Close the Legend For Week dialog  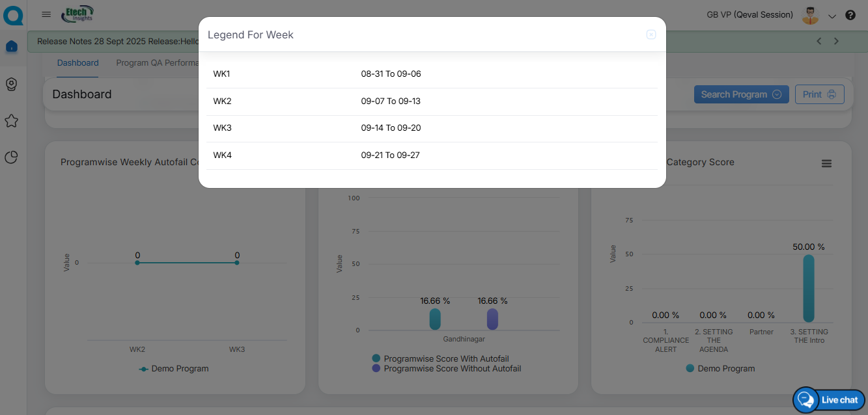coord(651,34)
